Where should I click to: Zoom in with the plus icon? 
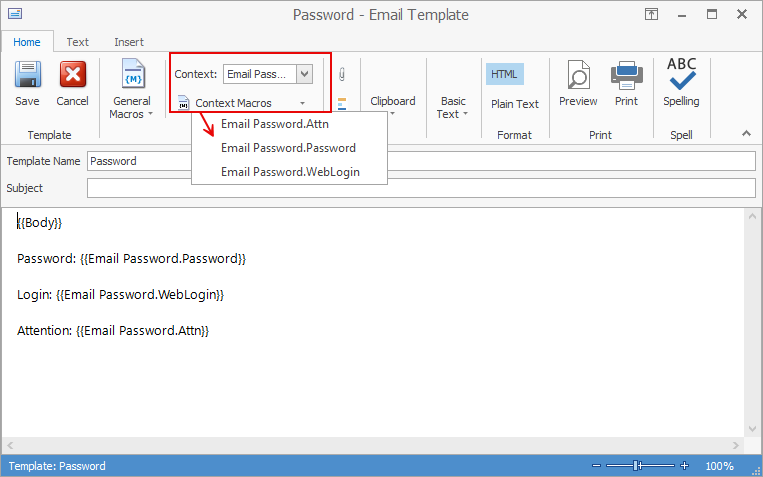tap(684, 466)
